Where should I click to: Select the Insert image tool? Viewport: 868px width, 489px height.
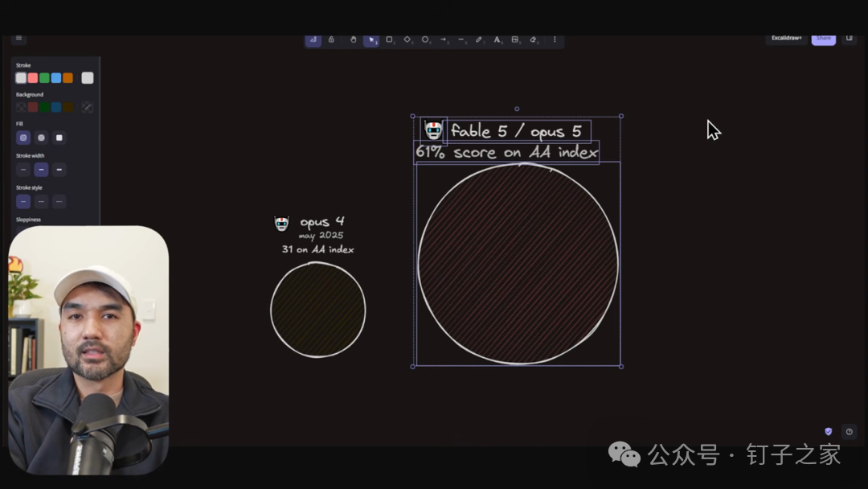point(515,40)
